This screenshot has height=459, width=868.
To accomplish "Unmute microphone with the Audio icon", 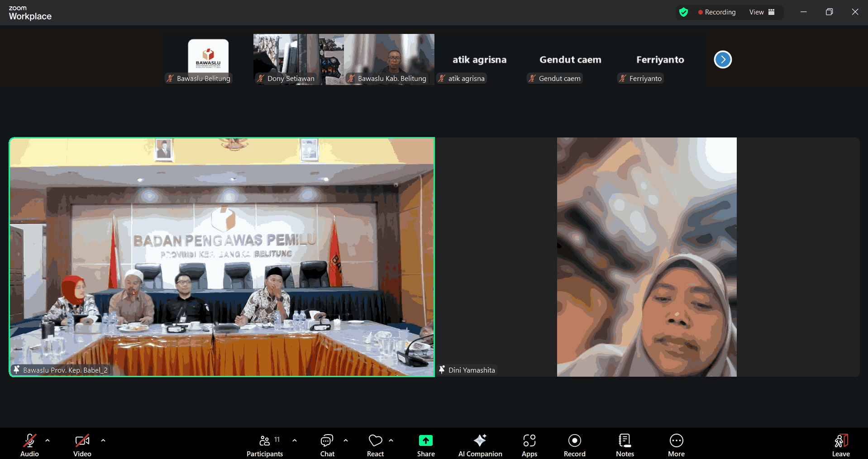I will click(29, 445).
